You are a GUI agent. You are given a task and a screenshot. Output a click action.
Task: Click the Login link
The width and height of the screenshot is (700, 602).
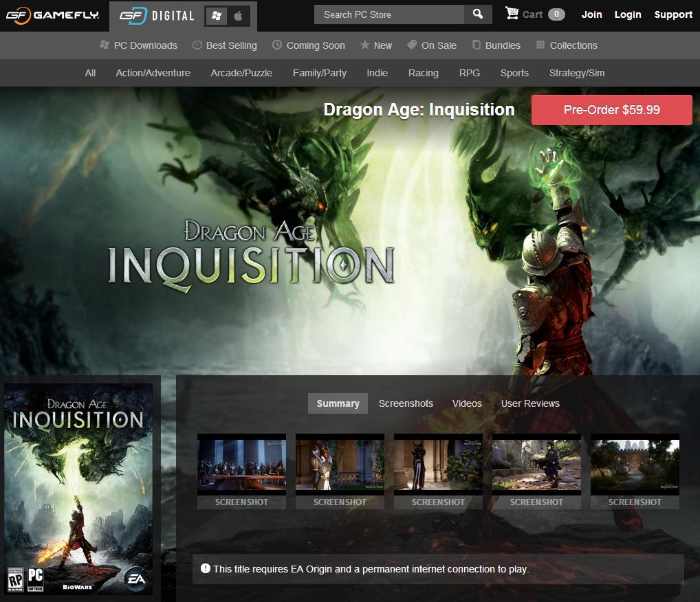pos(627,14)
